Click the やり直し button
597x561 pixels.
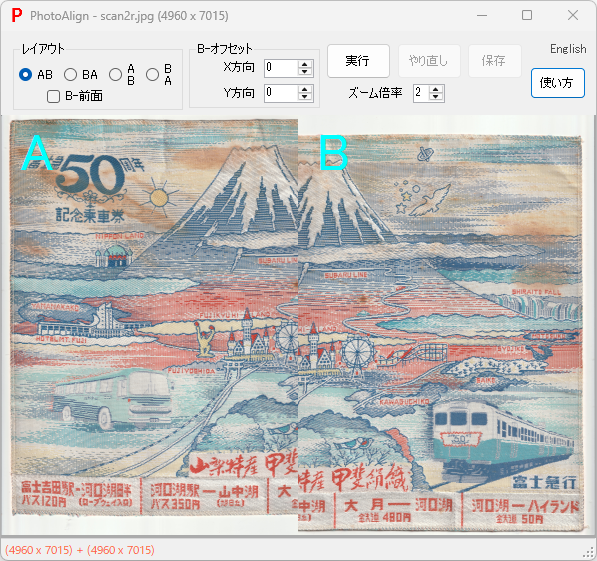(x=429, y=61)
